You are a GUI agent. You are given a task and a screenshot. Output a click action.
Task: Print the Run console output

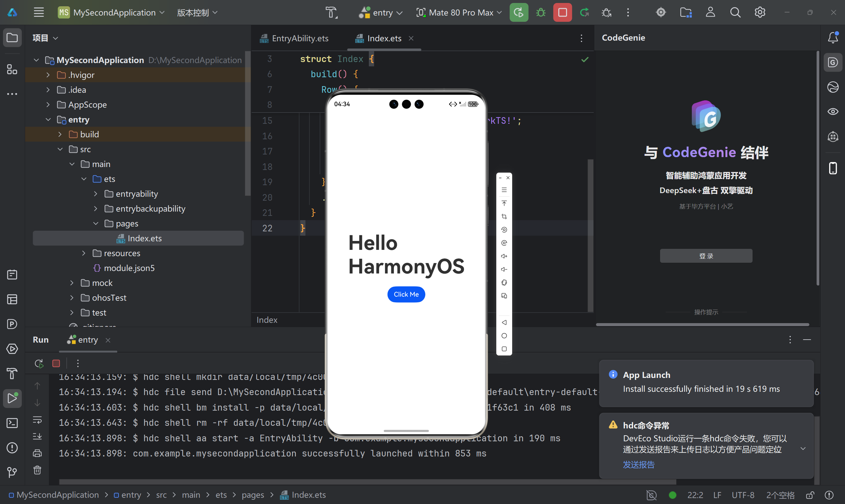(x=37, y=454)
